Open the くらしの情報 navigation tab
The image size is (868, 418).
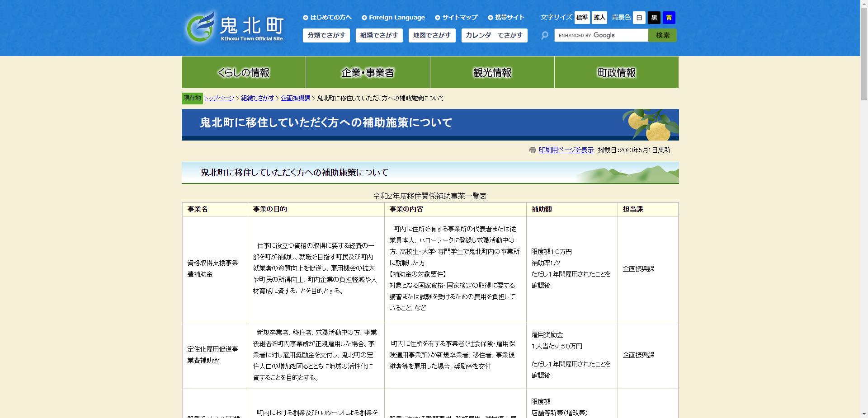(x=243, y=72)
